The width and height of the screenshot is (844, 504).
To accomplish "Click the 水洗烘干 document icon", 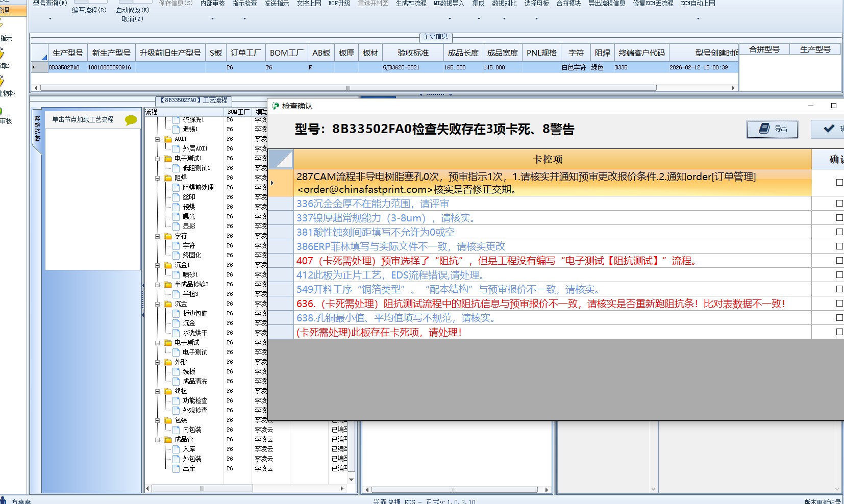I will point(176,333).
